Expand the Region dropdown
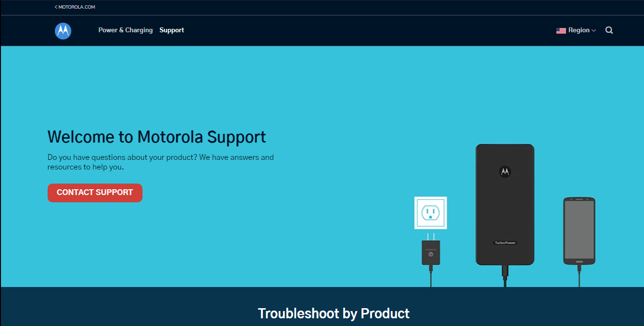 (x=579, y=30)
